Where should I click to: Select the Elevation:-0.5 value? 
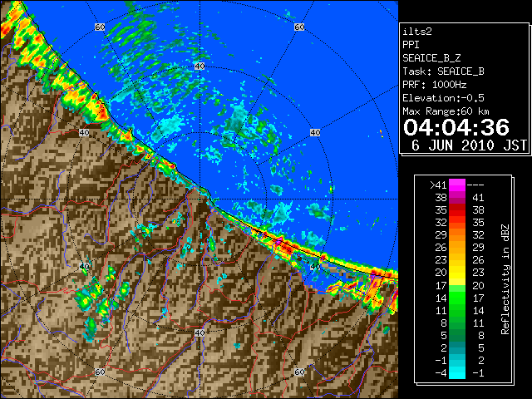tap(443, 98)
